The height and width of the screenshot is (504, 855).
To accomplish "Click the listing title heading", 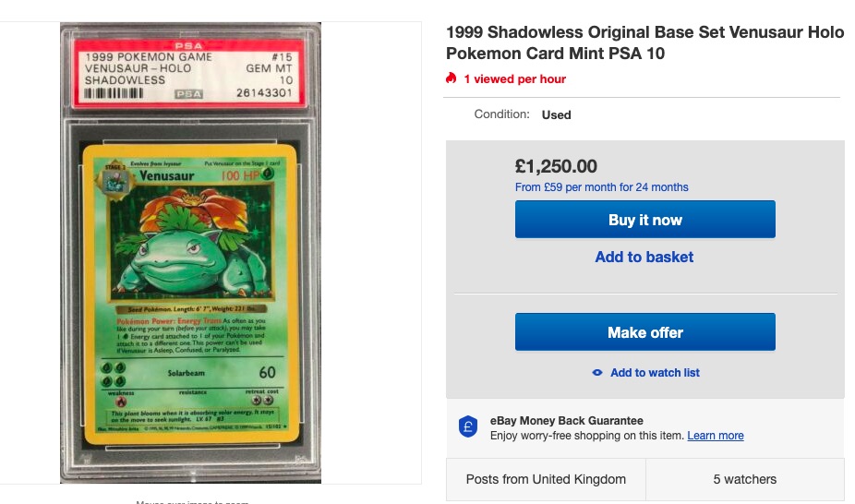I will click(x=644, y=43).
